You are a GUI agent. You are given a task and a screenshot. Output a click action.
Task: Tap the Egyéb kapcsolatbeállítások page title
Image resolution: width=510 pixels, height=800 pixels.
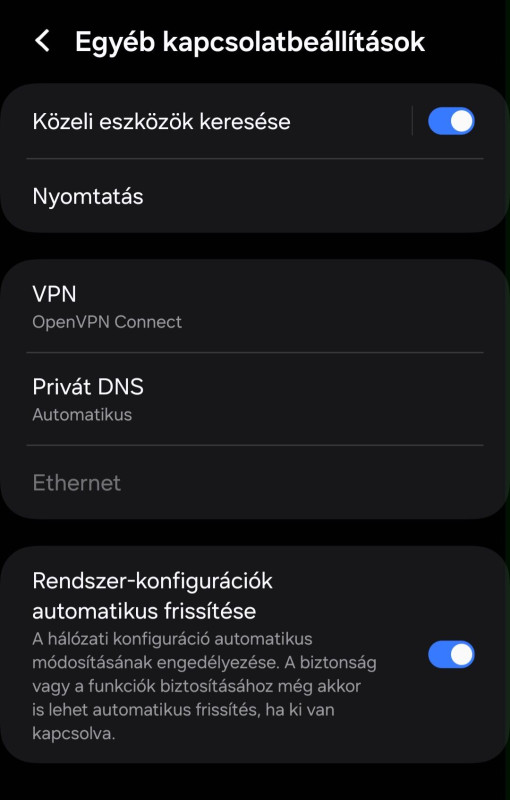(x=250, y=41)
